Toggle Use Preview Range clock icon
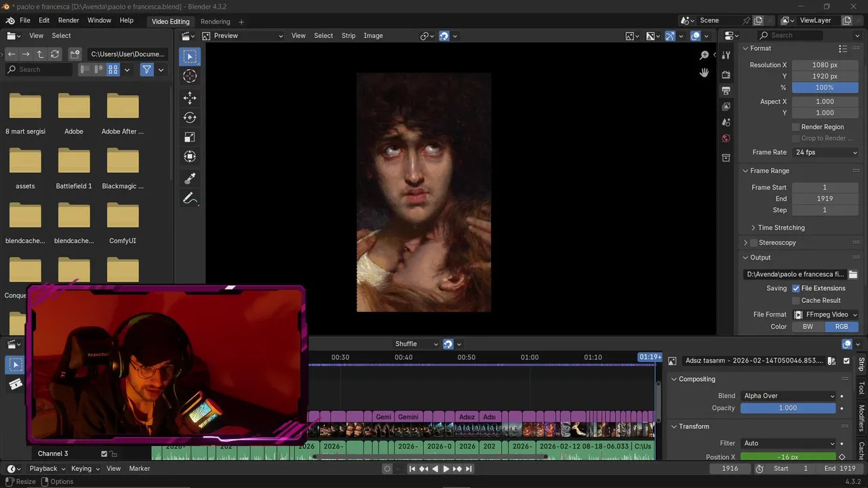 759,468
